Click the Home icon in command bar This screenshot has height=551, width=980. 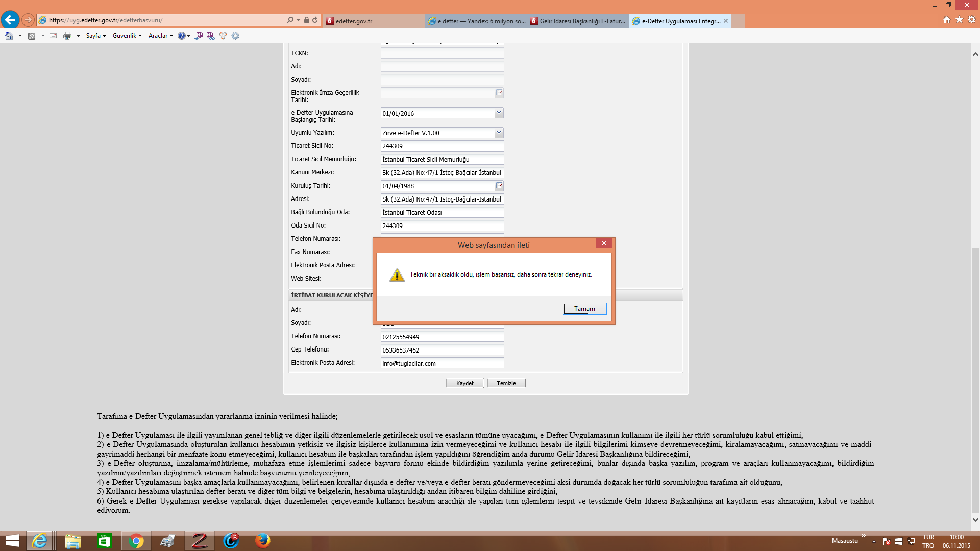coord(9,36)
